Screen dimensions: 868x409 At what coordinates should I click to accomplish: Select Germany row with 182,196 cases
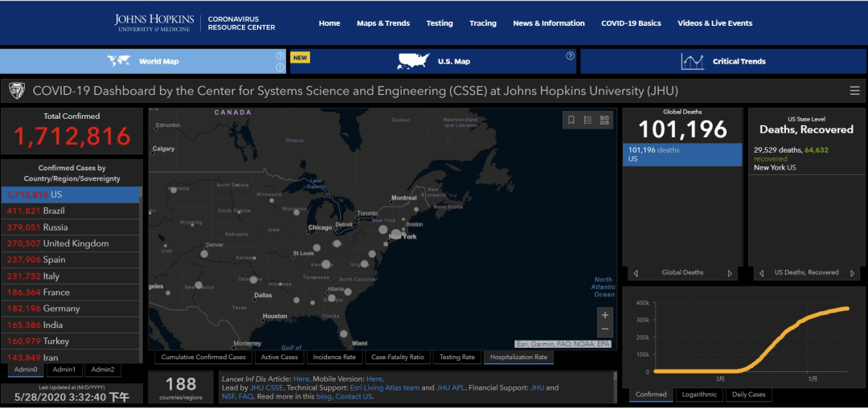tap(70, 309)
